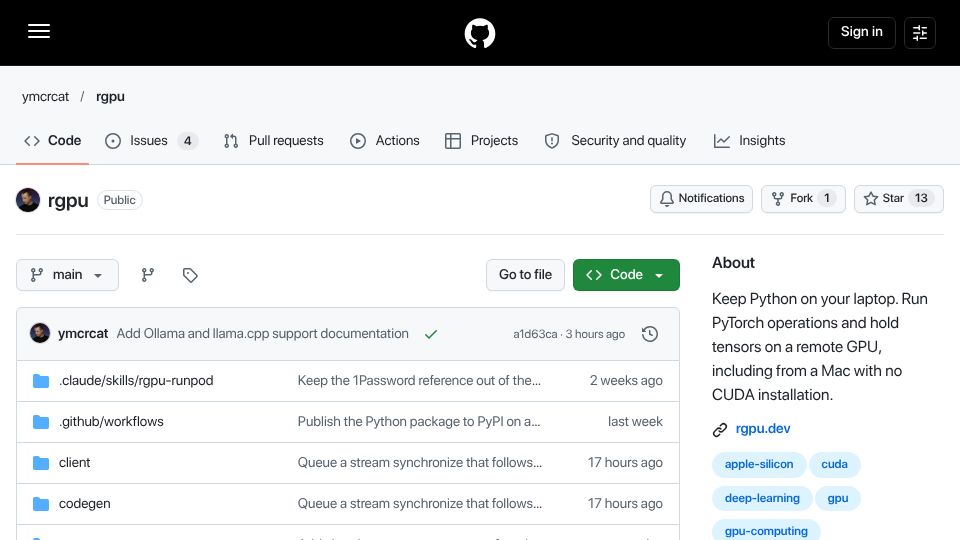Click the Star count 13
Image resolution: width=960 pixels, height=540 pixels.
point(921,198)
